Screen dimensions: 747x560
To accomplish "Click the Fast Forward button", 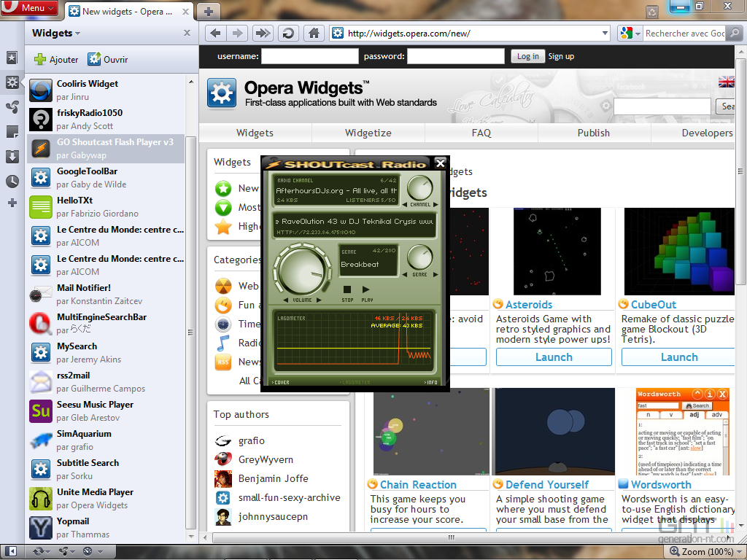I will (x=263, y=34).
